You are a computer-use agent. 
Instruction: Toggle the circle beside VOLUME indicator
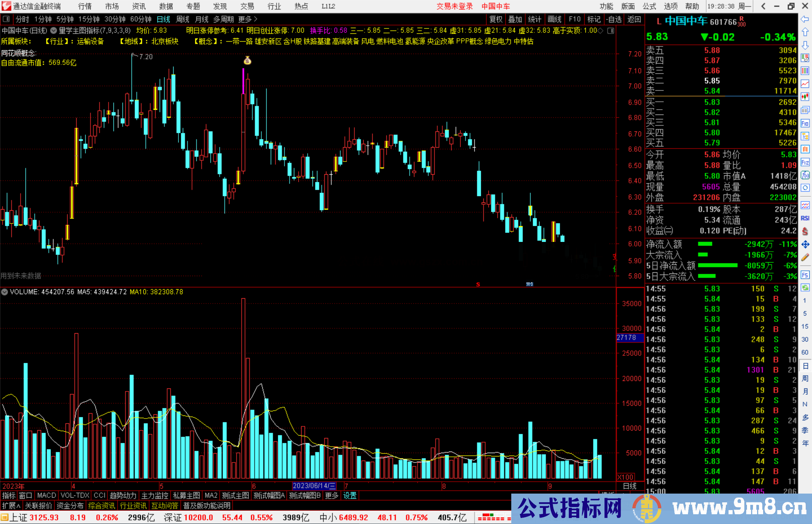pos(5,292)
